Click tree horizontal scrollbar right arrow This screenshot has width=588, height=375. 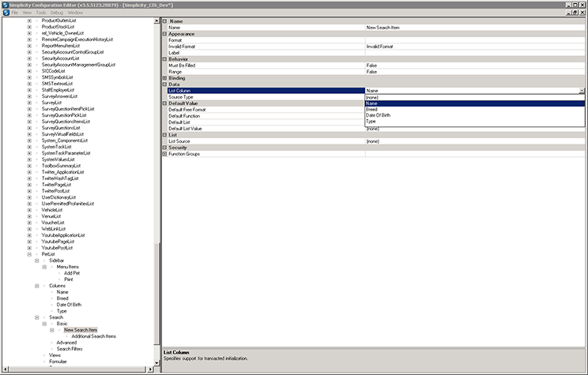click(x=150, y=369)
